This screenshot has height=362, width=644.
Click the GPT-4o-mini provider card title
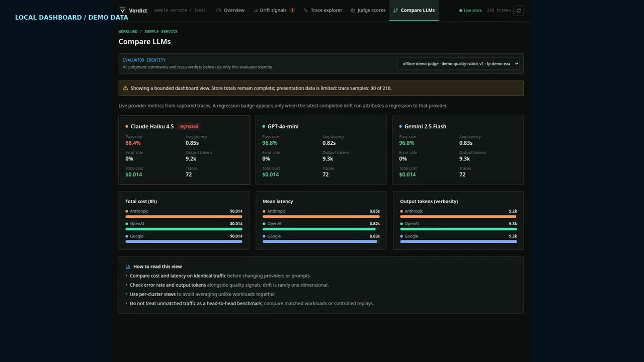tap(283, 126)
